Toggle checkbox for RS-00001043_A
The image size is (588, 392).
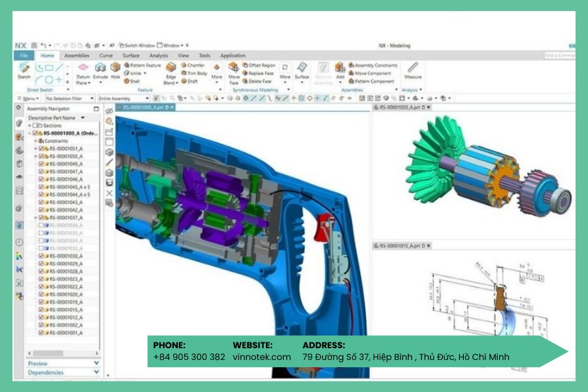coord(41,202)
